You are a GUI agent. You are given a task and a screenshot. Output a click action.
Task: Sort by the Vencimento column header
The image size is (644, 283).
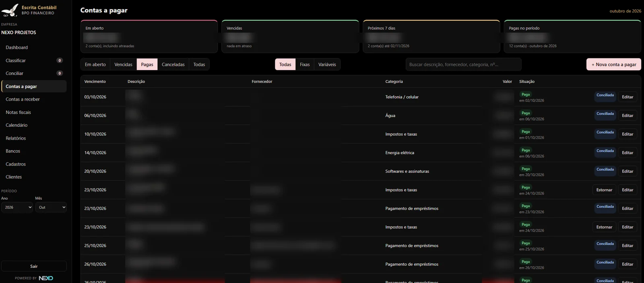95,81
